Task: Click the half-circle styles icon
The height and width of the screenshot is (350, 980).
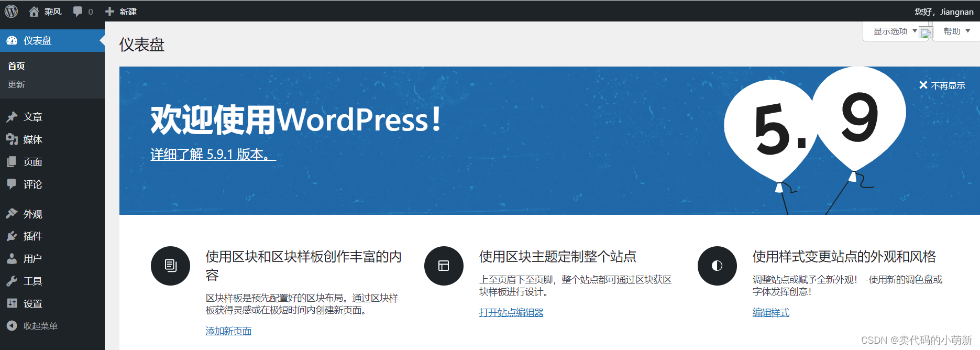Action: point(717,266)
